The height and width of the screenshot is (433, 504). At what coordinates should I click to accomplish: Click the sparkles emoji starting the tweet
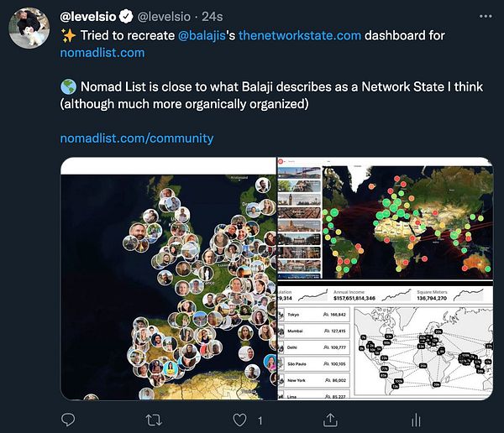click(69, 35)
